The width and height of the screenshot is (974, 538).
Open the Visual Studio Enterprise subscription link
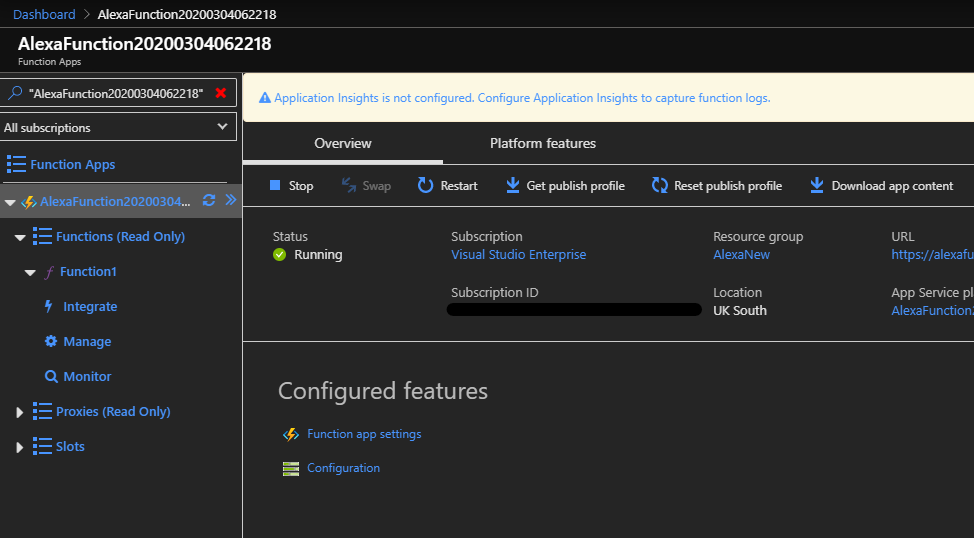[x=519, y=255]
